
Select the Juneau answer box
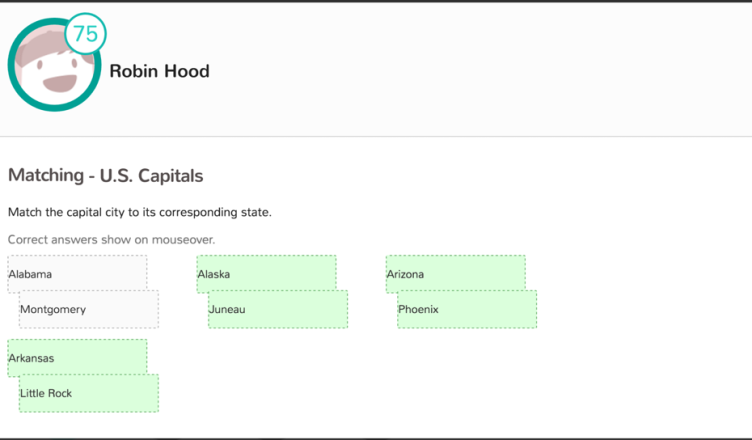tap(278, 309)
